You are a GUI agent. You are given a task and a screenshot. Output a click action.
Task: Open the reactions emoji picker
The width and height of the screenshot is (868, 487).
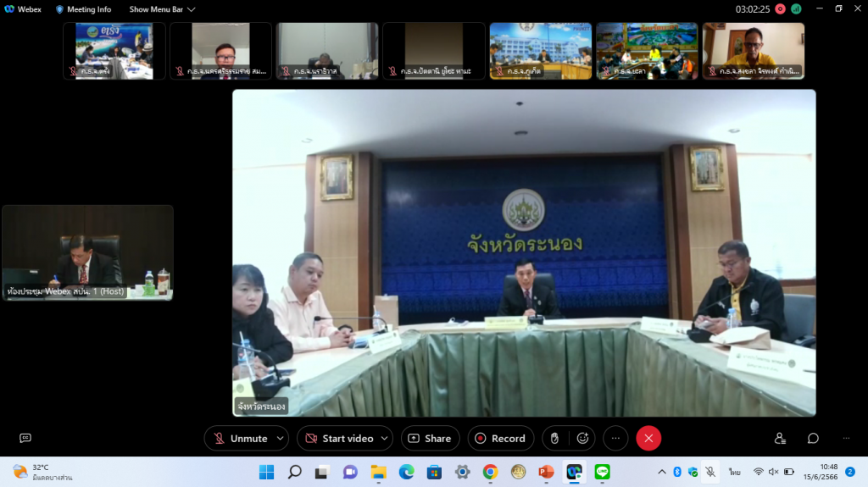582,438
